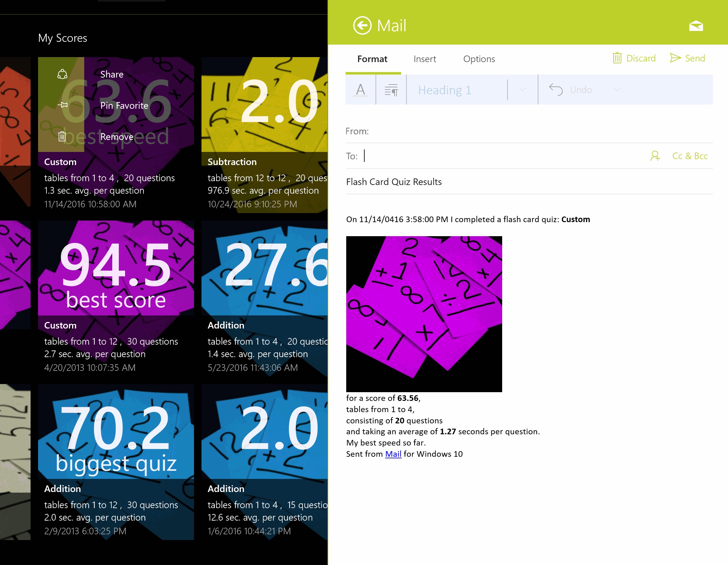Open the paragraph formatting icon
The image size is (728, 565).
[391, 90]
